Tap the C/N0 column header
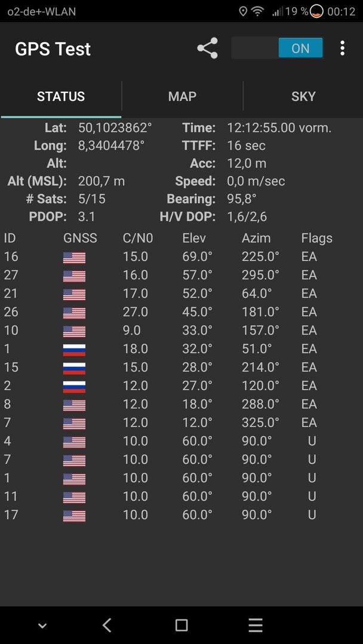The image size is (363, 644). tap(138, 238)
